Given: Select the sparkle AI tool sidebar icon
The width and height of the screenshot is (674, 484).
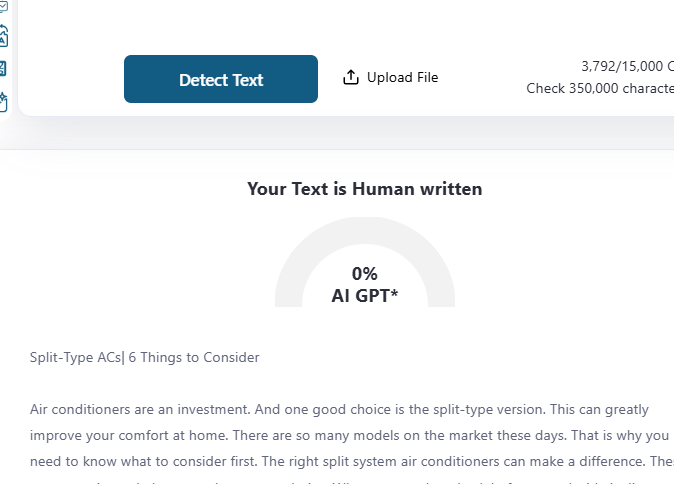Looking at the screenshot, I should point(3,101).
